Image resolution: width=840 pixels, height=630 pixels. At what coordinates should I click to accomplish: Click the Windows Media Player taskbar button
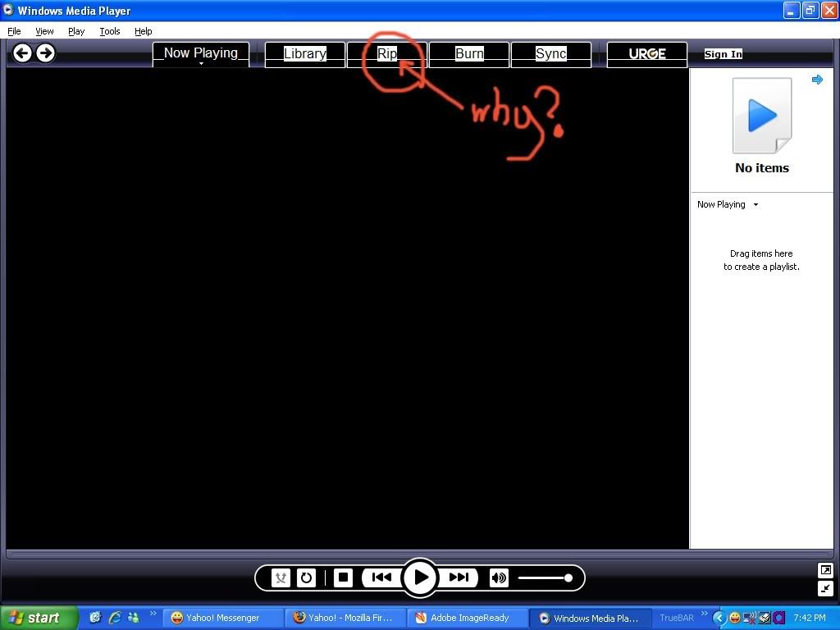point(591,618)
